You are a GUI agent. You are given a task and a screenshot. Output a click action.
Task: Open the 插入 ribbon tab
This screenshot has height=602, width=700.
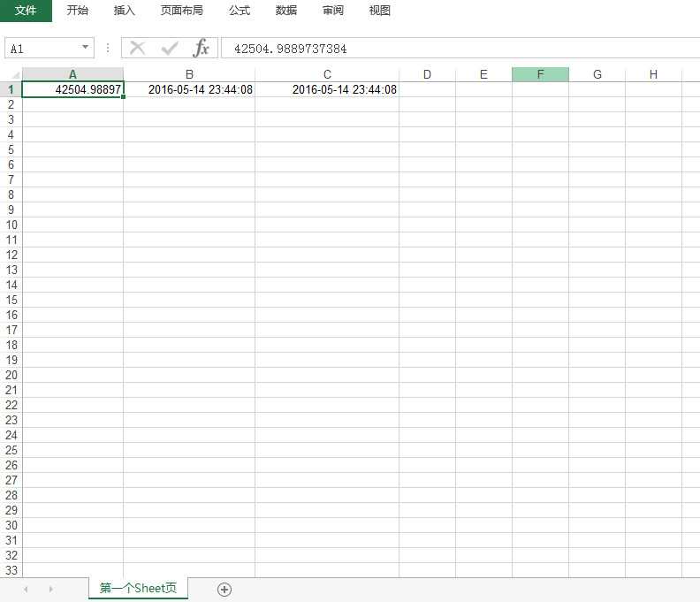click(x=125, y=11)
